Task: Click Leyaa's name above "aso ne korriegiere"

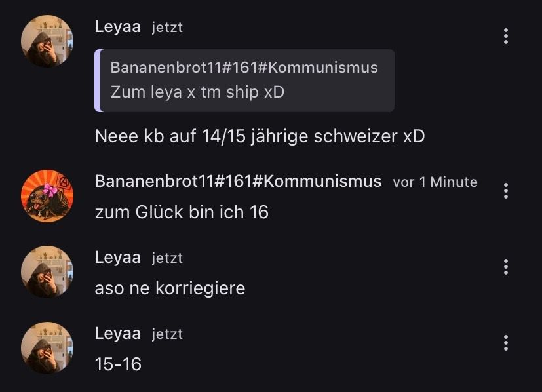Action: pyautogui.click(x=118, y=258)
